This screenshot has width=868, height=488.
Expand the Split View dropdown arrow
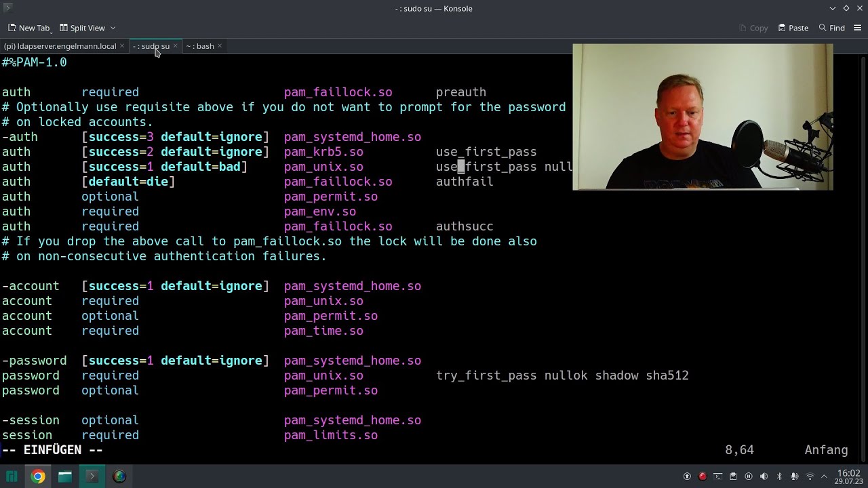click(113, 28)
